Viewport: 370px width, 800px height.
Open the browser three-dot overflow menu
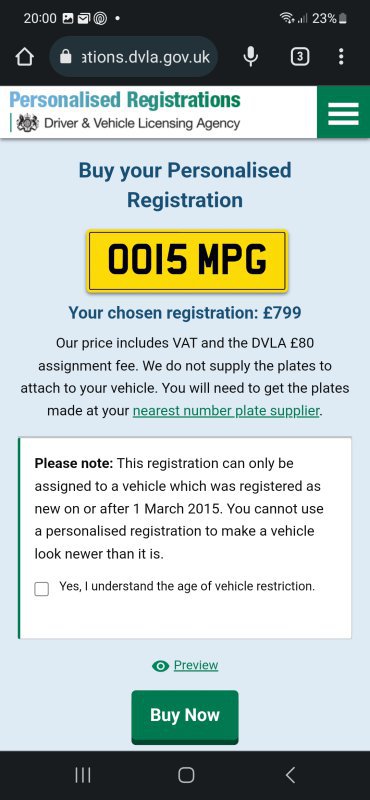pyautogui.click(x=341, y=57)
